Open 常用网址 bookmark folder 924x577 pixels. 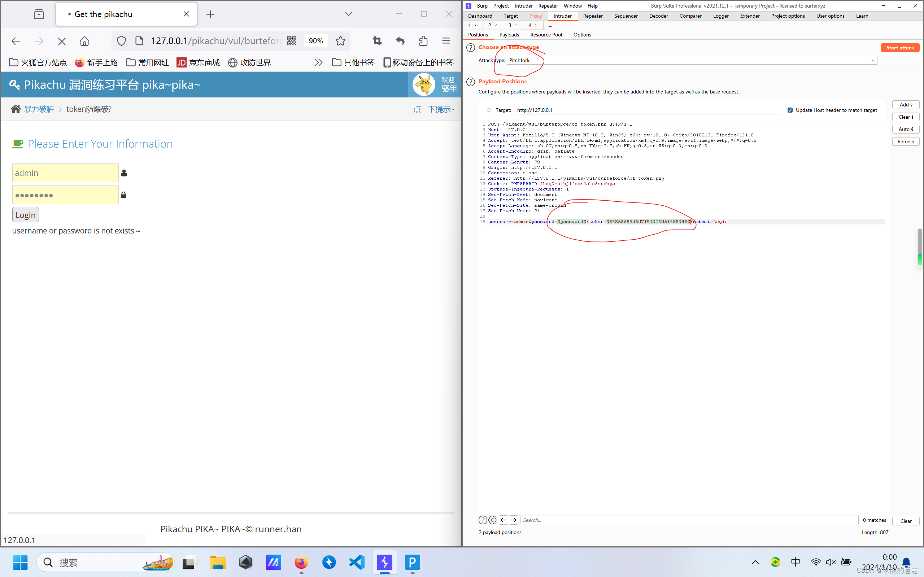point(148,62)
